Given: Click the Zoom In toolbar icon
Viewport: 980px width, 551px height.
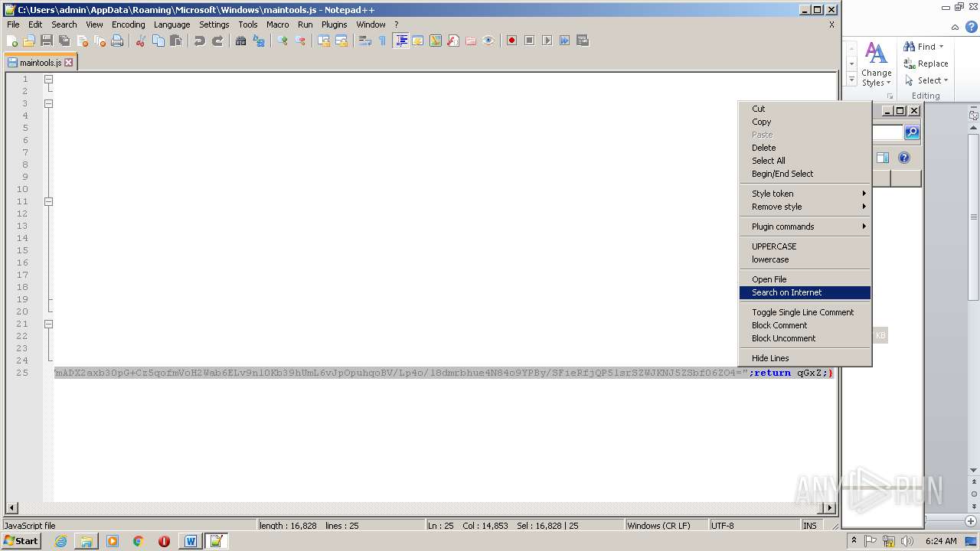Looking at the screenshot, I should click(x=283, y=41).
